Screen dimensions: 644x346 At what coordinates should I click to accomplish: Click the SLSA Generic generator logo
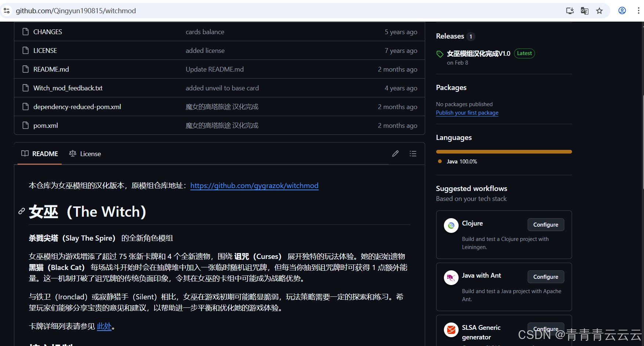[x=451, y=330]
